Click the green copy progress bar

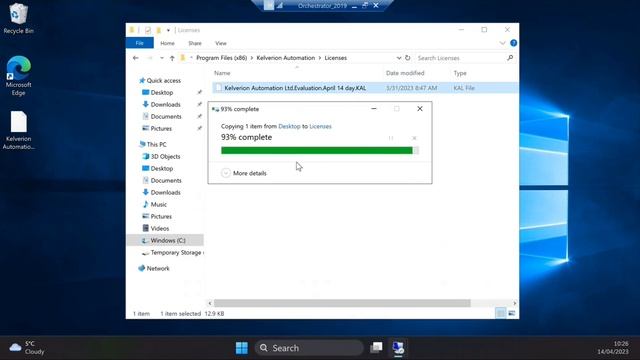pyautogui.click(x=320, y=151)
